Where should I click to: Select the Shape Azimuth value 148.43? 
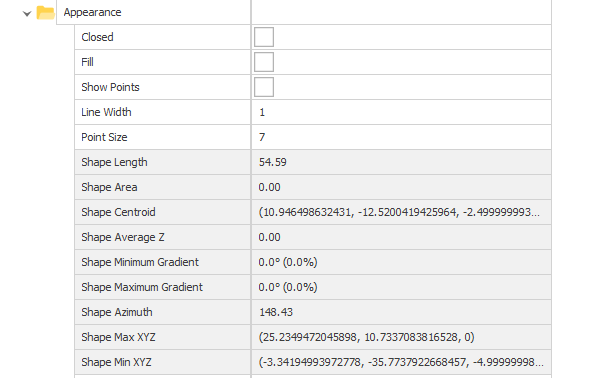[276, 312]
